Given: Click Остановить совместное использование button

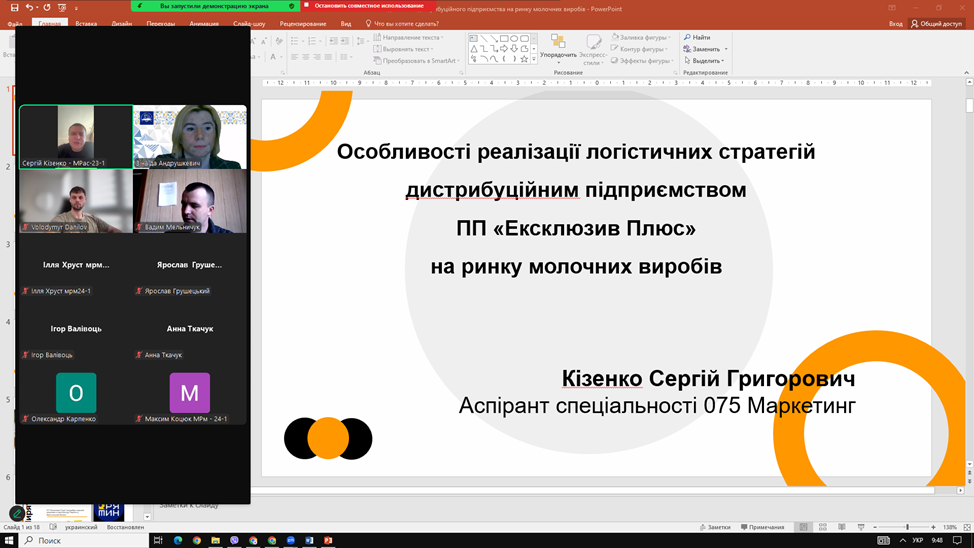Looking at the screenshot, I should coord(368,6).
